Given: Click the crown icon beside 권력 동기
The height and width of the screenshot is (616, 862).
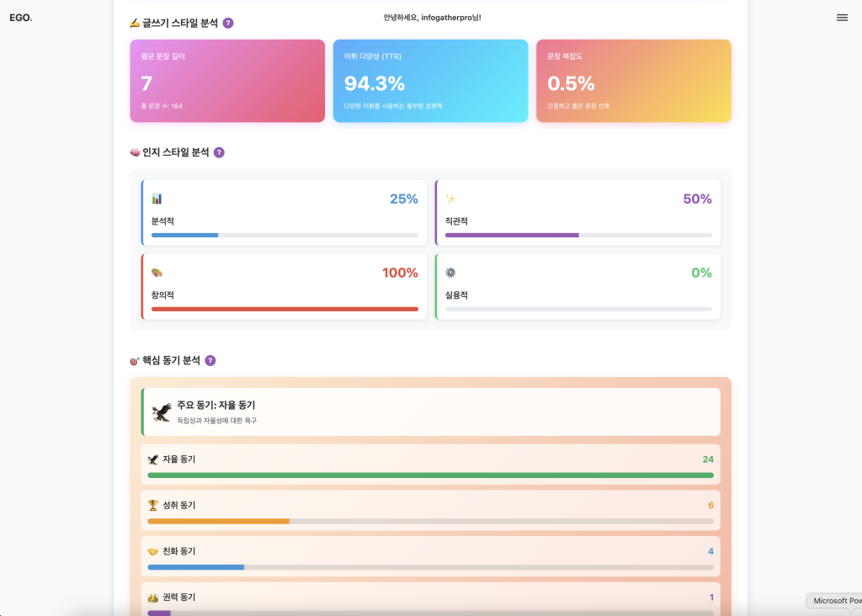Looking at the screenshot, I should [x=153, y=597].
